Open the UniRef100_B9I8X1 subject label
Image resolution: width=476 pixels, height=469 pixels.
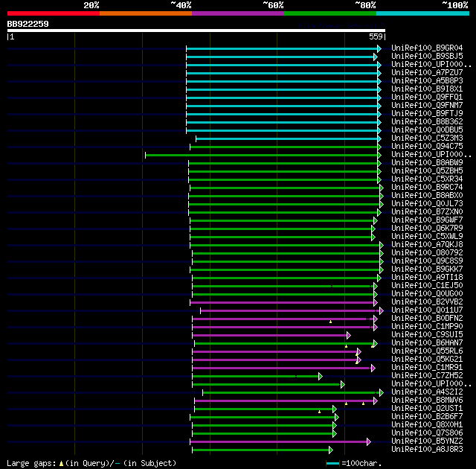tap(427, 89)
